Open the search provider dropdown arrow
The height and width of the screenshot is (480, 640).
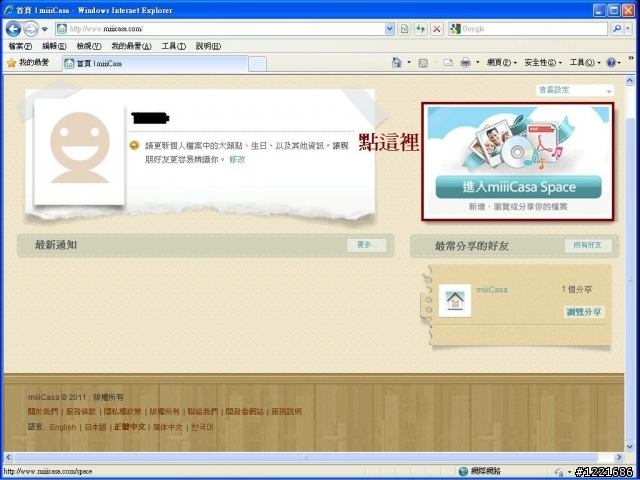[x=629, y=29]
